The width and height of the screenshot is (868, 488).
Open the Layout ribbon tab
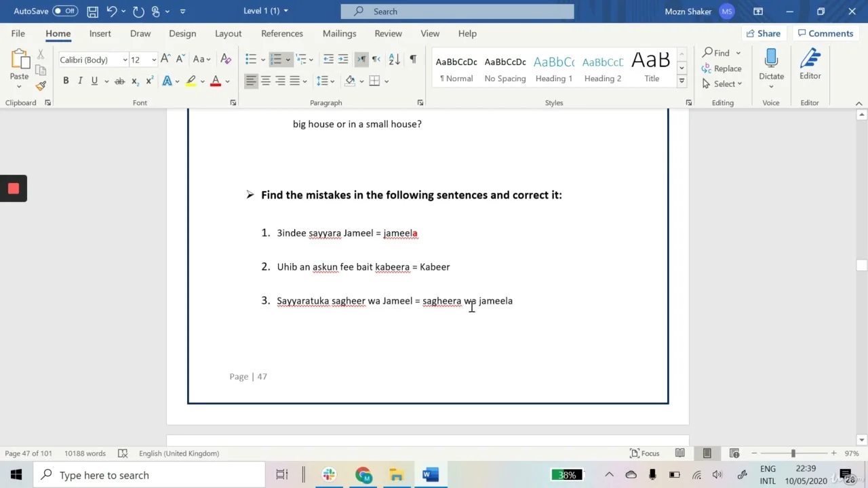(x=228, y=33)
